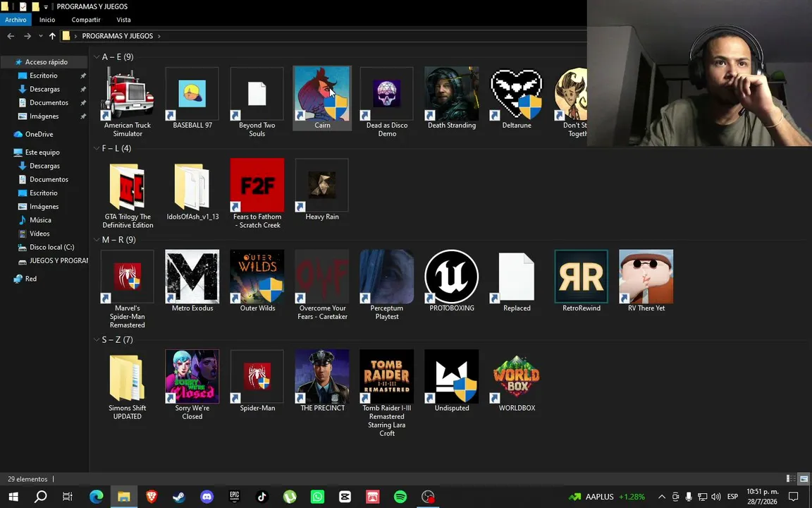
Task: Collapse the A – E group
Action: click(97, 56)
